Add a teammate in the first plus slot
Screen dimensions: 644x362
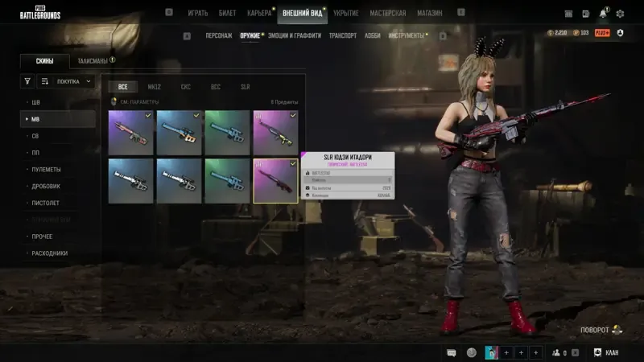[506, 352]
